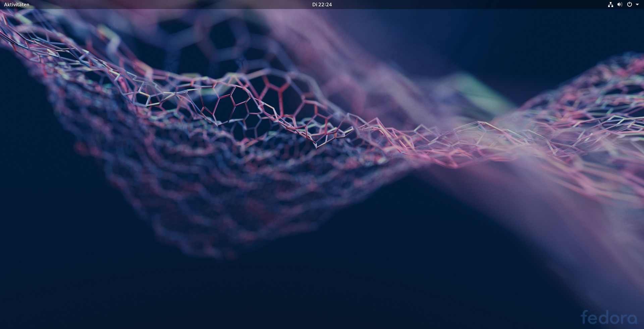This screenshot has width=644, height=329.
Task: Click the letter "f" of the fedora watermark
Action: (x=585, y=317)
